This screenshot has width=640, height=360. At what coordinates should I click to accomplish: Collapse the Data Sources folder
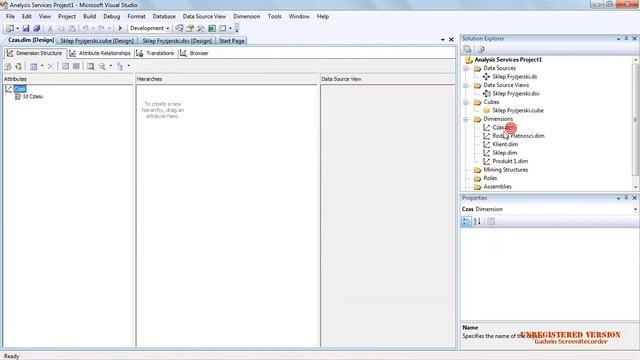466,69
